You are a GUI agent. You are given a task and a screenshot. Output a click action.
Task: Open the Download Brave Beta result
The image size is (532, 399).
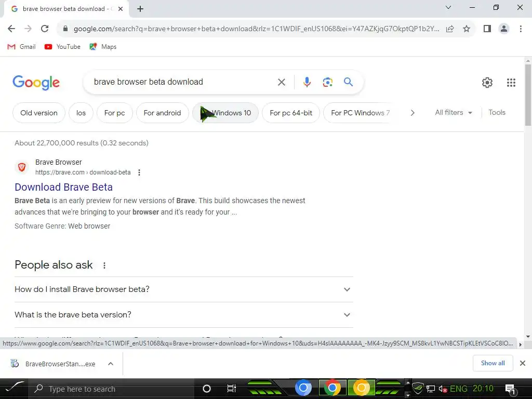63,187
